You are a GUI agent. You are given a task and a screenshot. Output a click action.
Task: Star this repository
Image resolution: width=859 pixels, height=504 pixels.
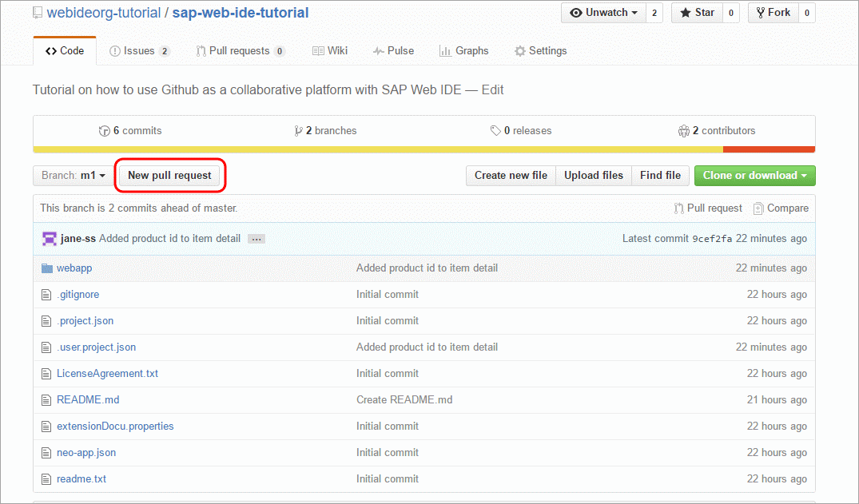point(697,13)
